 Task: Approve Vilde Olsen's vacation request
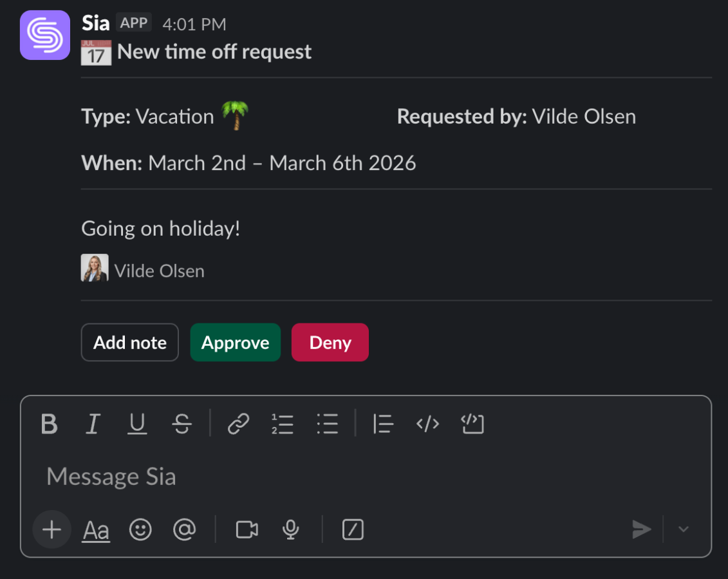pyautogui.click(x=235, y=343)
